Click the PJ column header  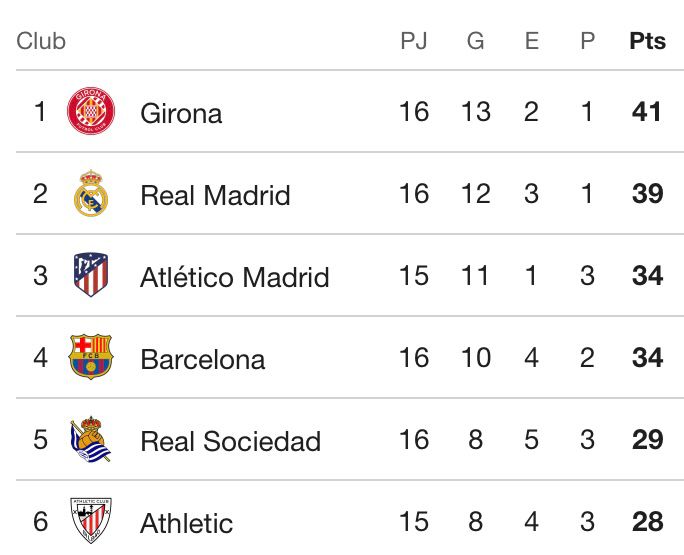[413, 41]
